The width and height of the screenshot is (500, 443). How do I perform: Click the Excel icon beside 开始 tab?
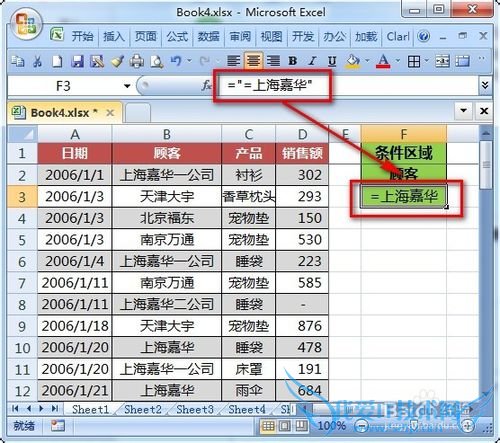click(x=57, y=34)
